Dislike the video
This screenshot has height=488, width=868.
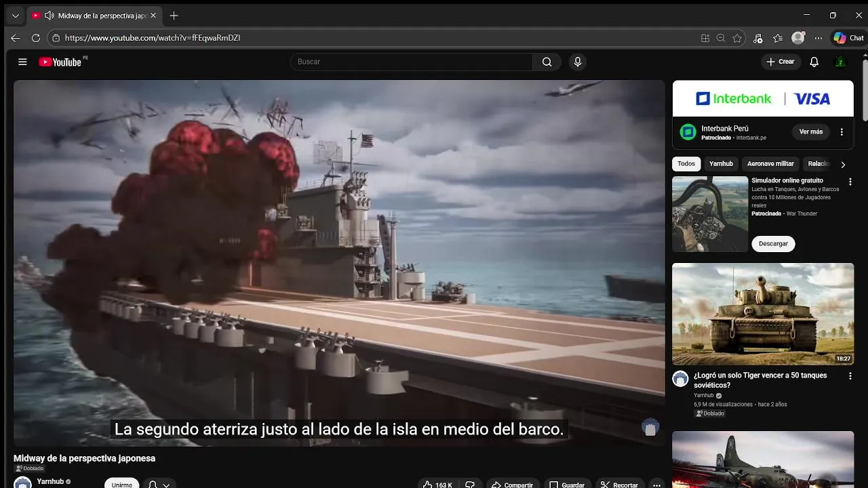coord(470,485)
